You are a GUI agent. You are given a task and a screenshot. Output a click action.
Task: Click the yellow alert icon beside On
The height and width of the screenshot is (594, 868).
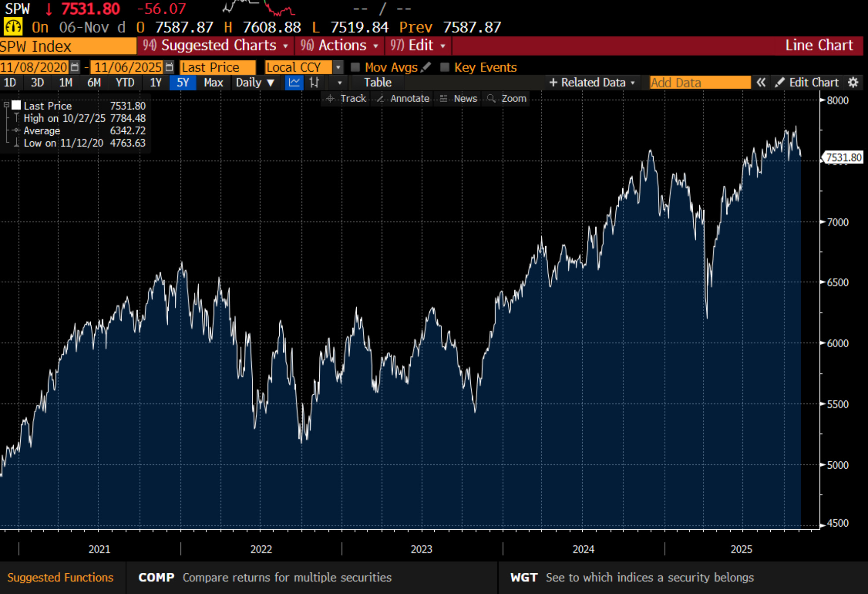(13, 27)
